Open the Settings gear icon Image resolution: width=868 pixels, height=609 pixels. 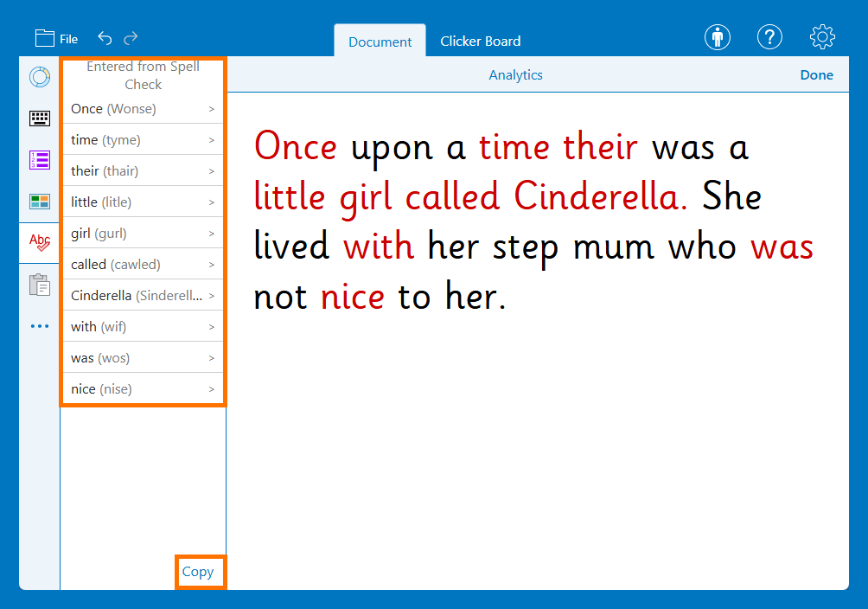point(822,37)
